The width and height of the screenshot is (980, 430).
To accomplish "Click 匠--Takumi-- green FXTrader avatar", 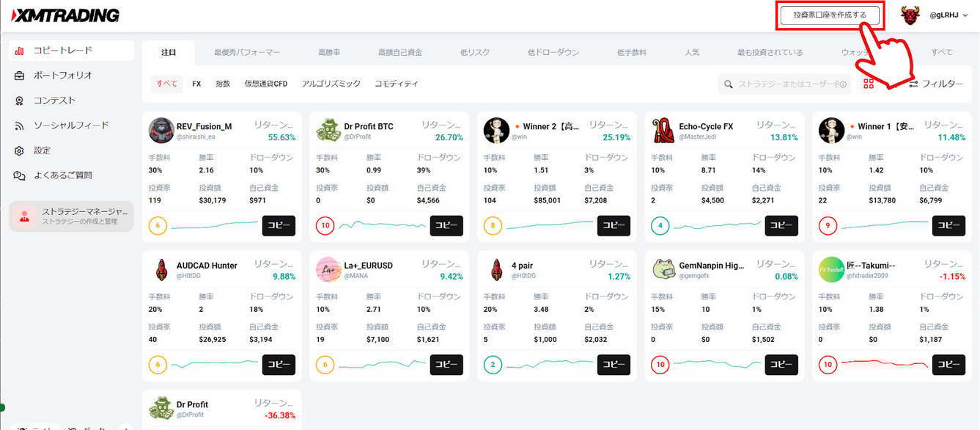I will pos(831,270).
